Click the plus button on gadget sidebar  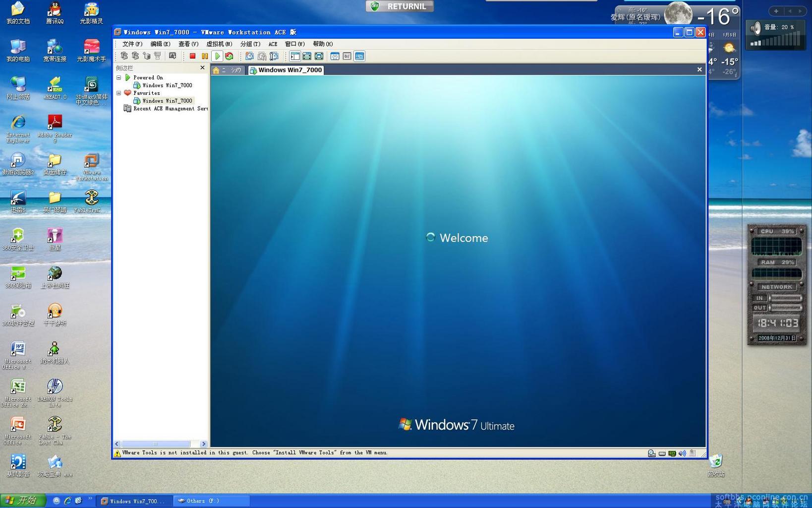776,11
